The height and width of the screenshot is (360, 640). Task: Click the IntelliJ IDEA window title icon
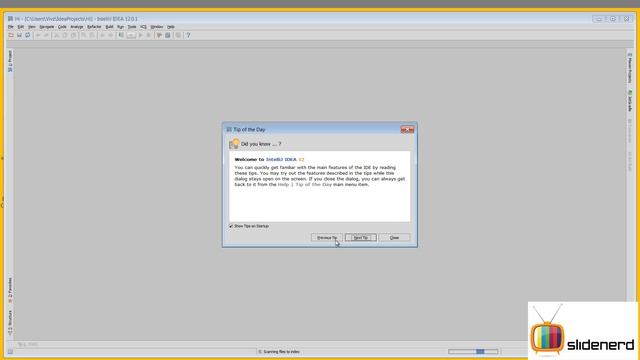tap(10, 19)
